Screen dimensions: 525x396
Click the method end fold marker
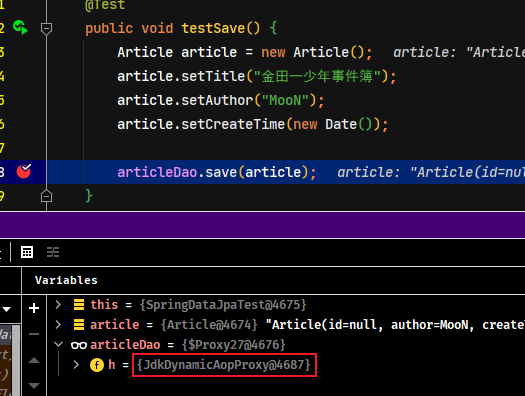[x=46, y=196]
